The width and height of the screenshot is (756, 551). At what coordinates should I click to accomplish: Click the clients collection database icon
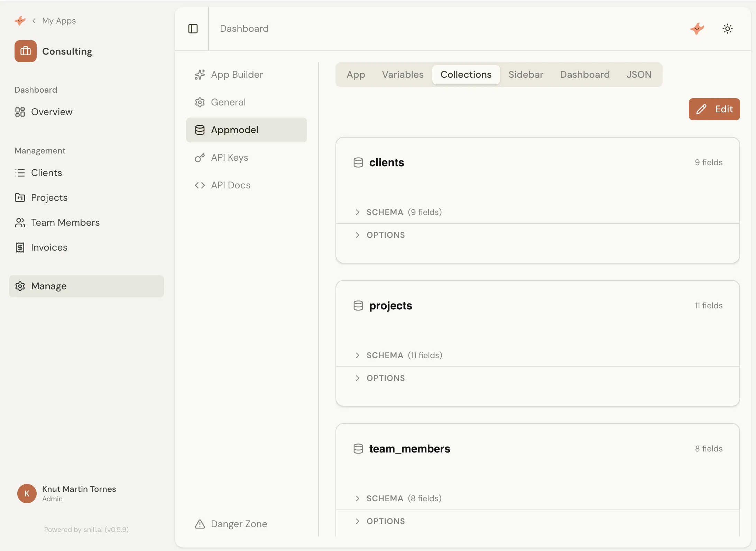click(358, 162)
